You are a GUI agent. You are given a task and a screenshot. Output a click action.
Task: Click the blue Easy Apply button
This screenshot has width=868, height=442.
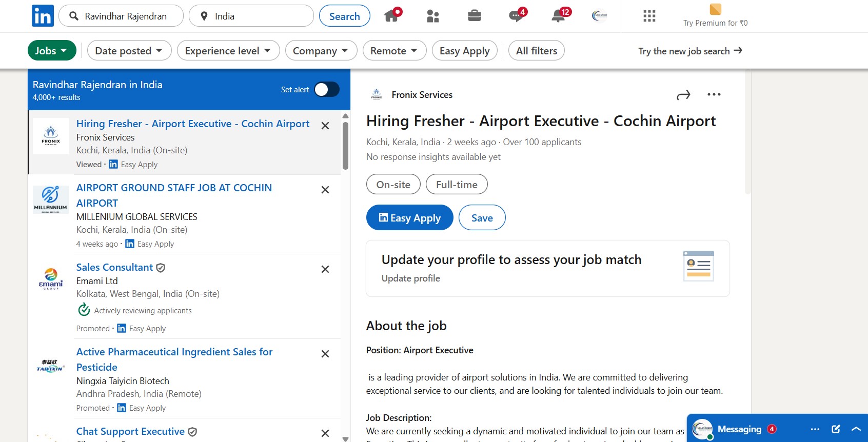click(x=409, y=218)
